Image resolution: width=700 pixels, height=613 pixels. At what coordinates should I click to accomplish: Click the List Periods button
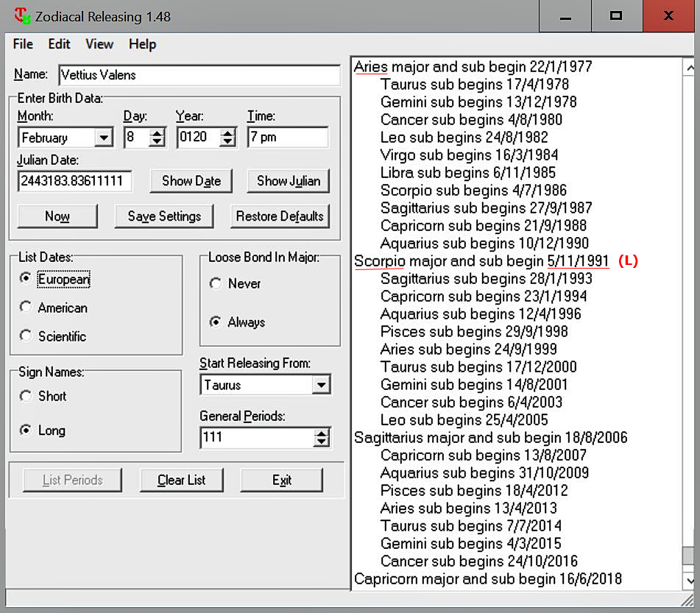(72, 480)
